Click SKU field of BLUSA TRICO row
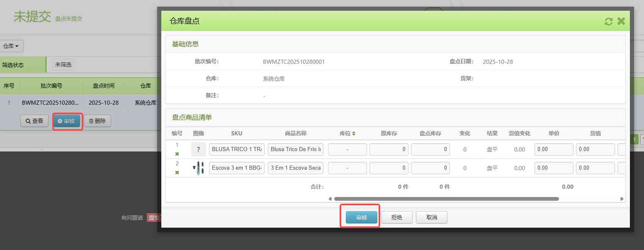 pyautogui.click(x=237, y=149)
